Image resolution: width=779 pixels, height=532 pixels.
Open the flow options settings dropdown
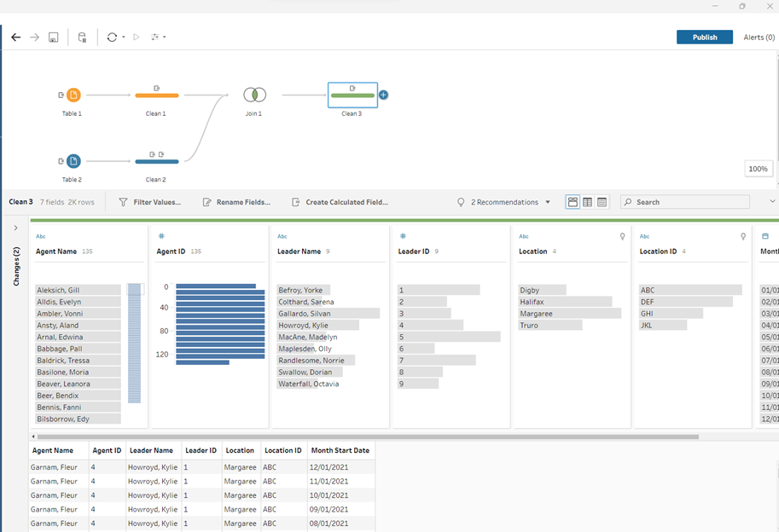click(x=157, y=38)
